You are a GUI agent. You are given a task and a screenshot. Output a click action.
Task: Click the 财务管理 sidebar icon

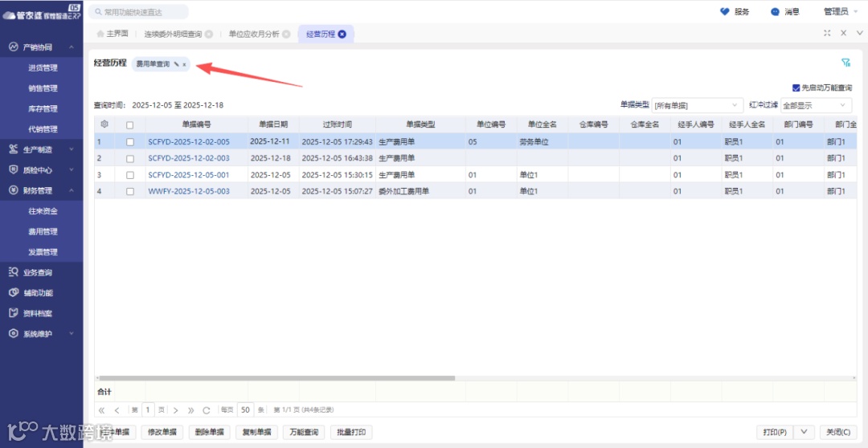tap(14, 190)
